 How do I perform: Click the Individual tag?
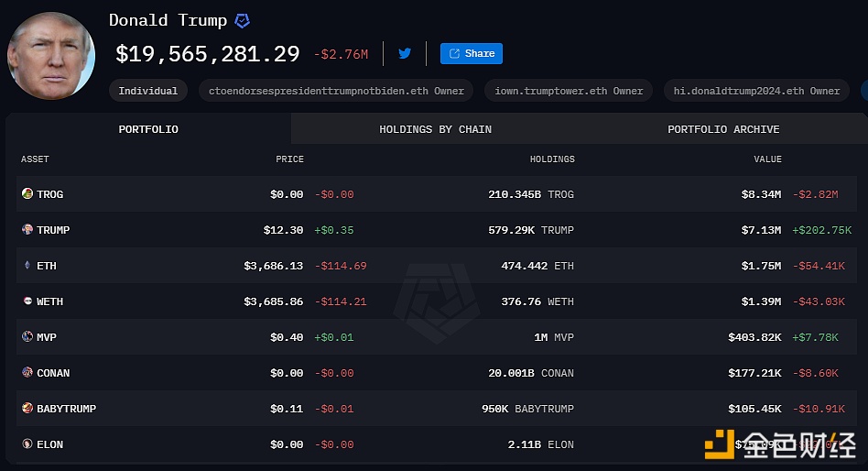click(147, 91)
